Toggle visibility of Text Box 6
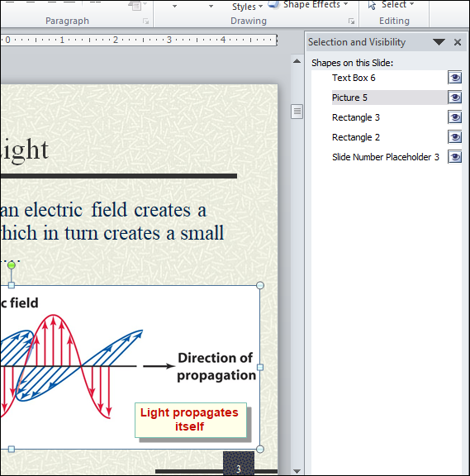 (x=455, y=78)
